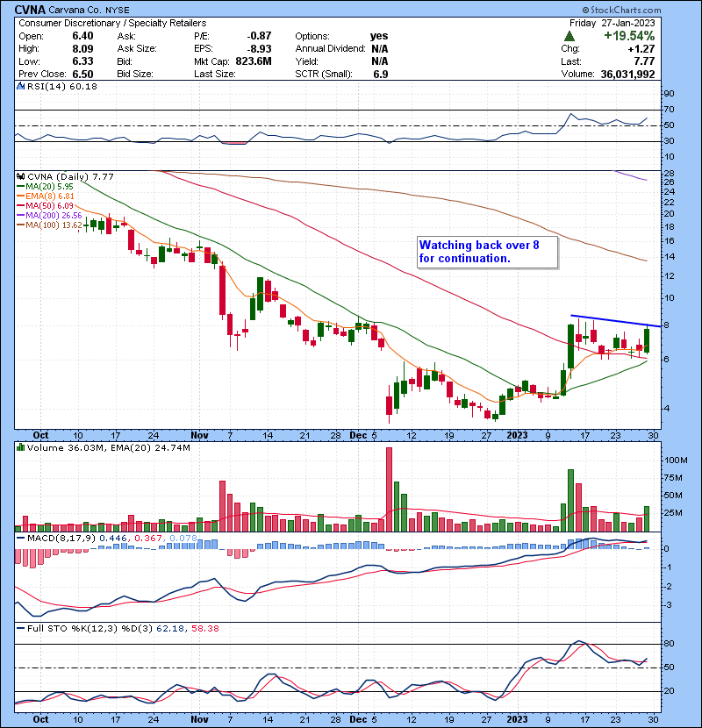Screen dimensions: 702x728
Task: Click the Chg value +1.27
Action: point(641,49)
